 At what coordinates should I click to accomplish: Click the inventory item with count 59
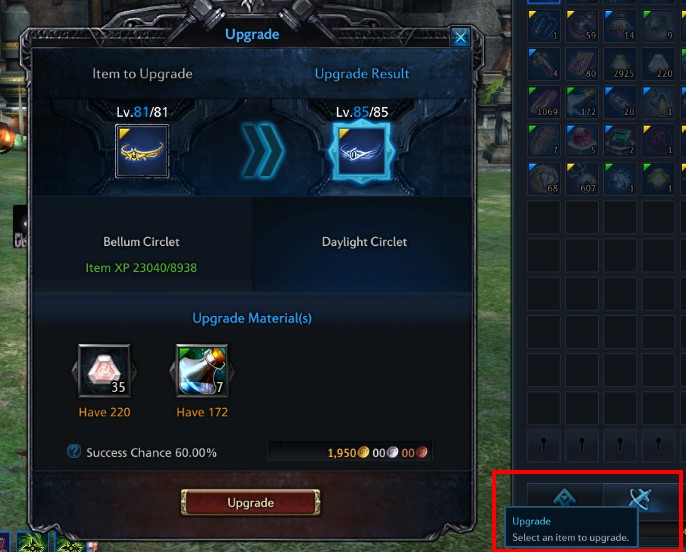tap(582, 26)
